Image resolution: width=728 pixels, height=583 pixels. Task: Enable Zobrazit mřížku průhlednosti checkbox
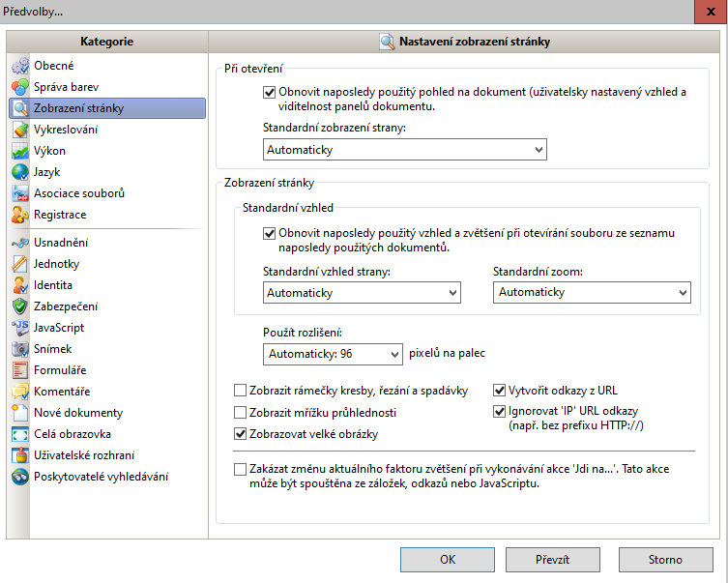pos(241,413)
